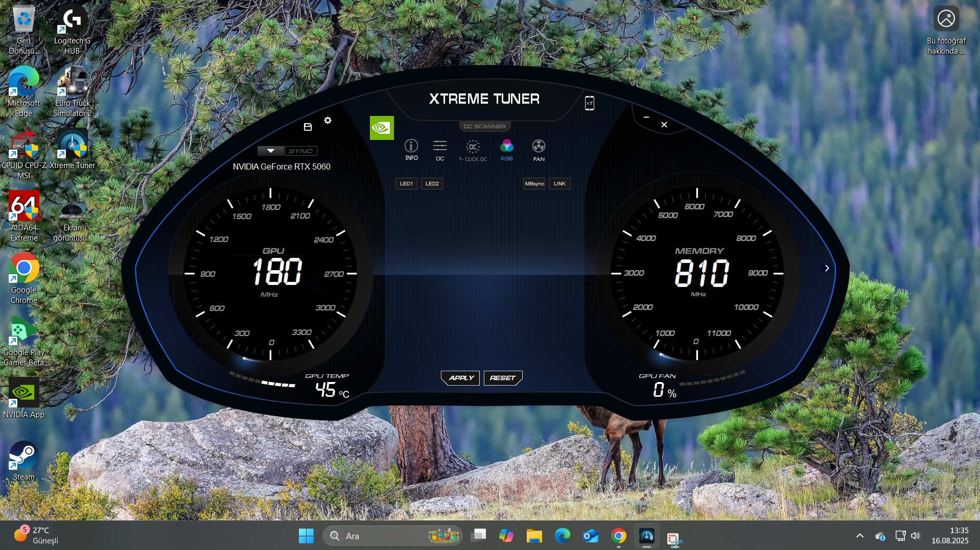This screenshot has width=980, height=550.
Task: Open Xtreme Tuner settings gear
Action: [x=328, y=121]
